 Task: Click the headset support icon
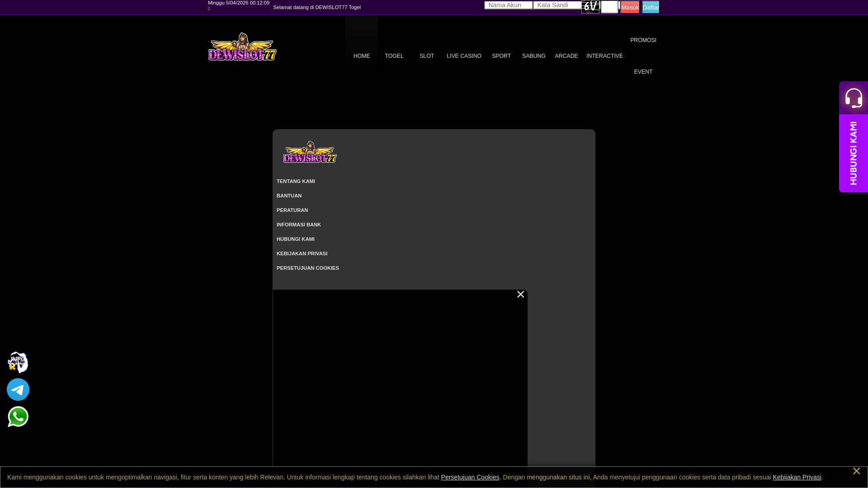pos(854,98)
